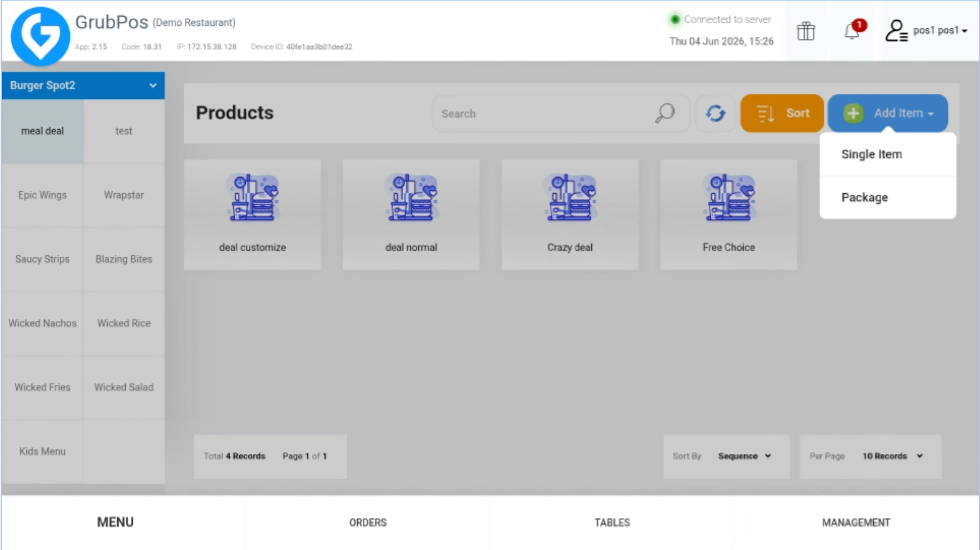Open the Crazy deal product
The image size is (980, 550).
pyautogui.click(x=570, y=215)
